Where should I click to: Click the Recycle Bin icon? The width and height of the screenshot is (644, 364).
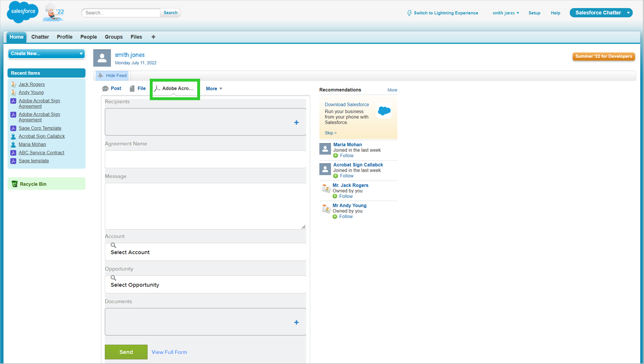(15, 184)
